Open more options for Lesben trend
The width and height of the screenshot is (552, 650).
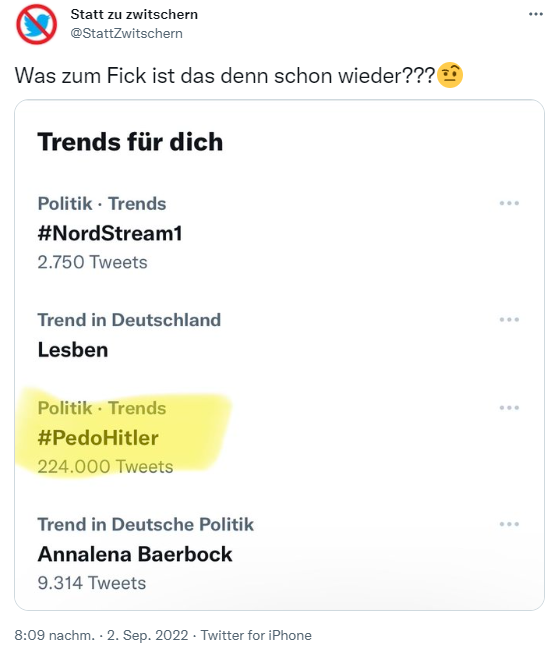pos(509,320)
